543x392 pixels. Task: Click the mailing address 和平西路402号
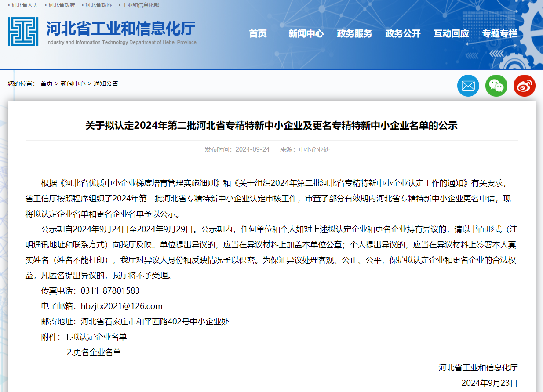pyautogui.click(x=162, y=322)
